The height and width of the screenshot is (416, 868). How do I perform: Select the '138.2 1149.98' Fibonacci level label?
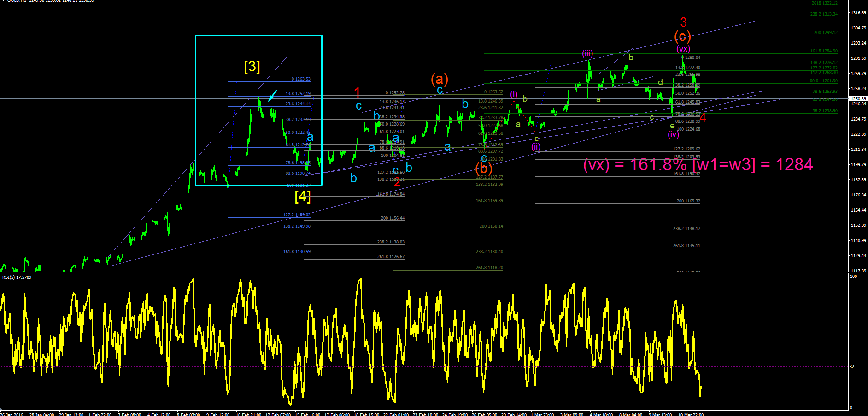(297, 226)
